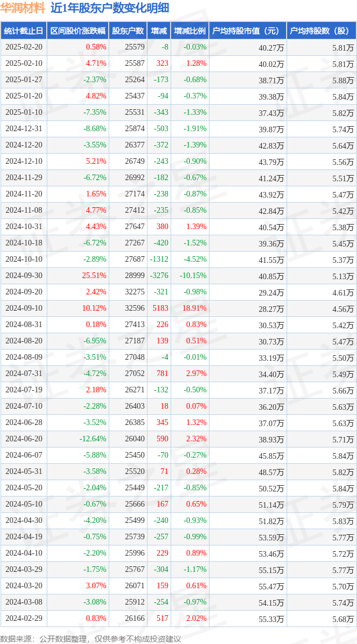Click the 增减 column header

point(159,31)
